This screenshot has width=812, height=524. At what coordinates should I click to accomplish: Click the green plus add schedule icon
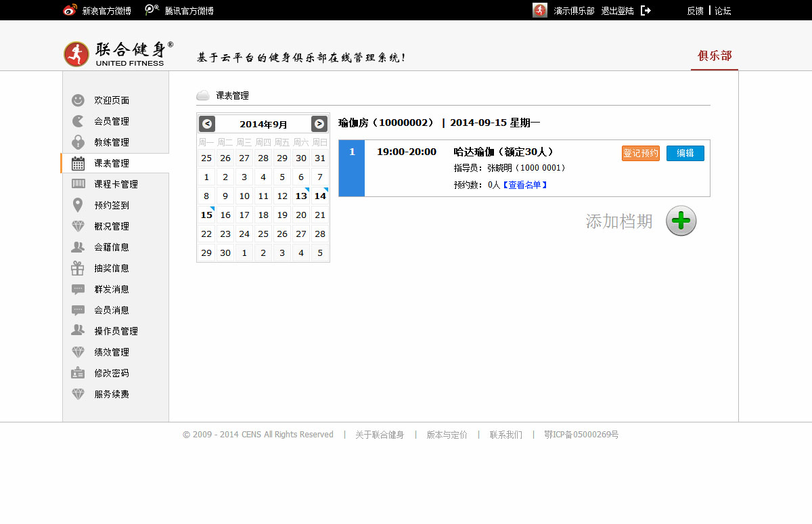681,221
